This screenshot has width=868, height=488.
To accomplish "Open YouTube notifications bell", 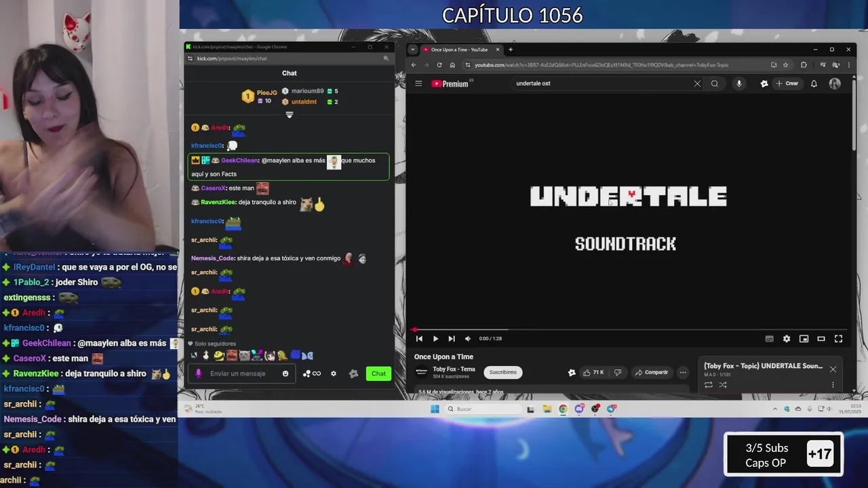I will [x=814, y=83].
